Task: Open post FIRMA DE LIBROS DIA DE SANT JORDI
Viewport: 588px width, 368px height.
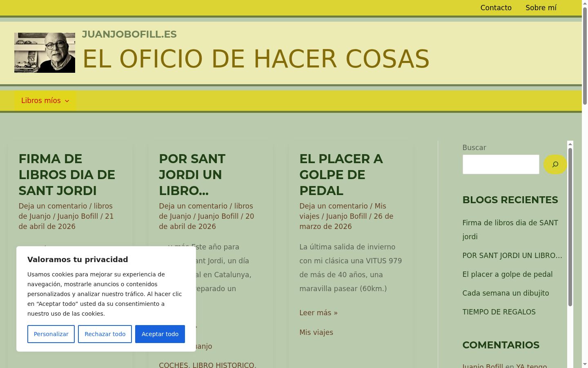Action: pos(67,175)
